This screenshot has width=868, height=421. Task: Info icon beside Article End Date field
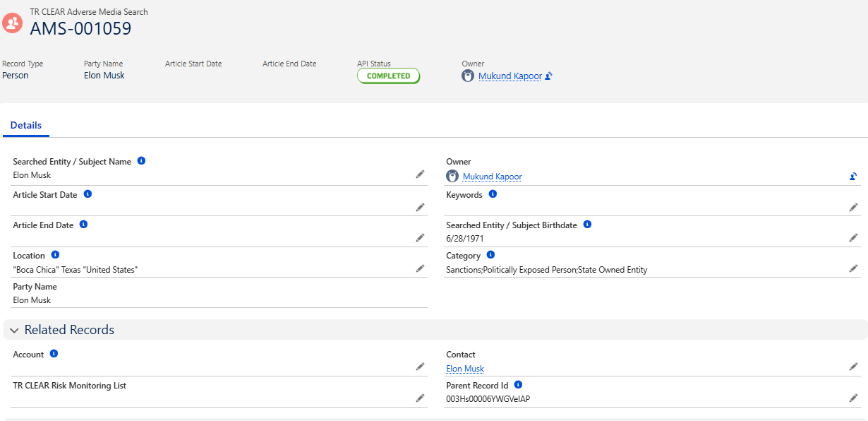[83, 224]
